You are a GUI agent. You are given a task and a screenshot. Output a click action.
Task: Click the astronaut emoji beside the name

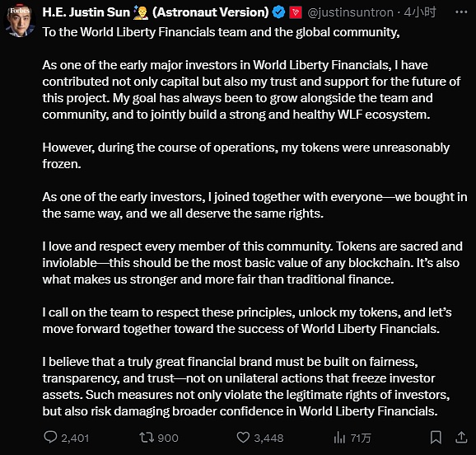click(141, 12)
